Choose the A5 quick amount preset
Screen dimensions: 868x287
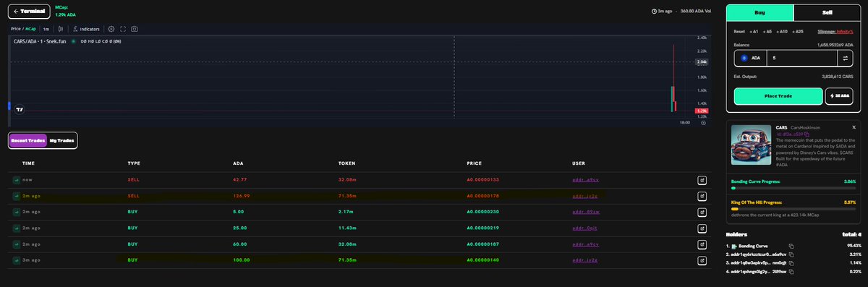coord(768,32)
